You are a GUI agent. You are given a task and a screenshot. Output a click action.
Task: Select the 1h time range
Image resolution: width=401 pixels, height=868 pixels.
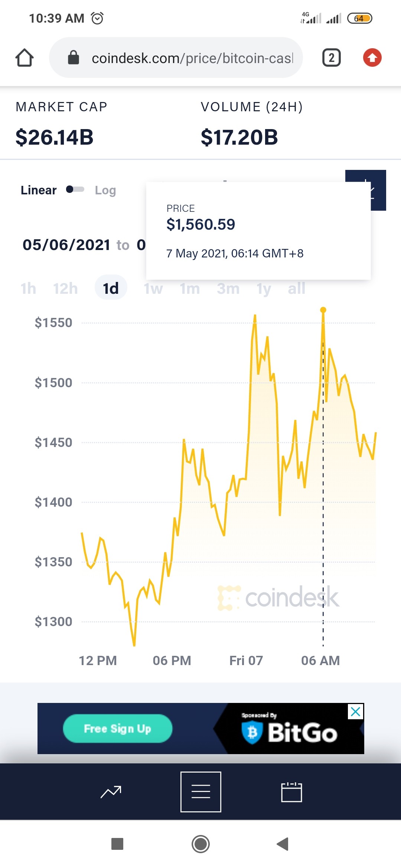[28, 288]
